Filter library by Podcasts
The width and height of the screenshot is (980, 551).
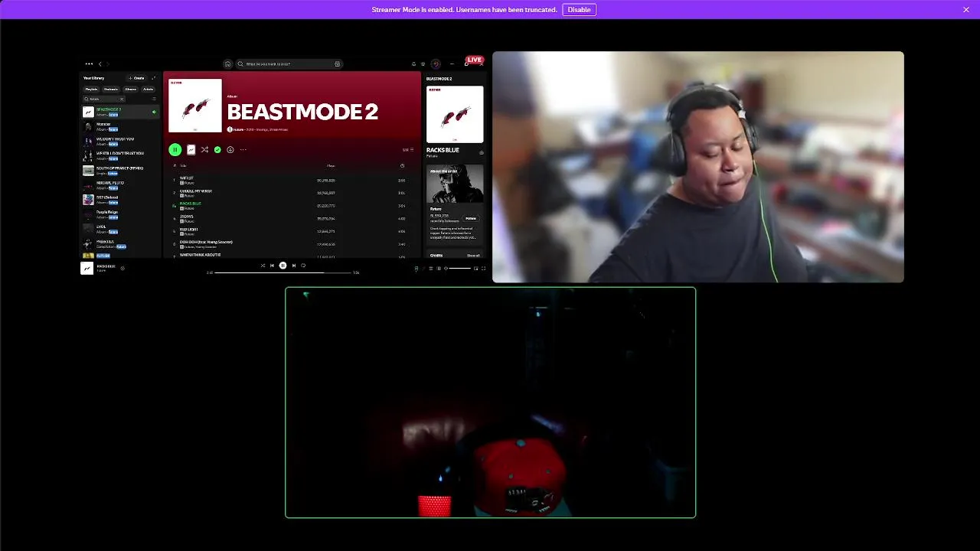pyautogui.click(x=111, y=90)
